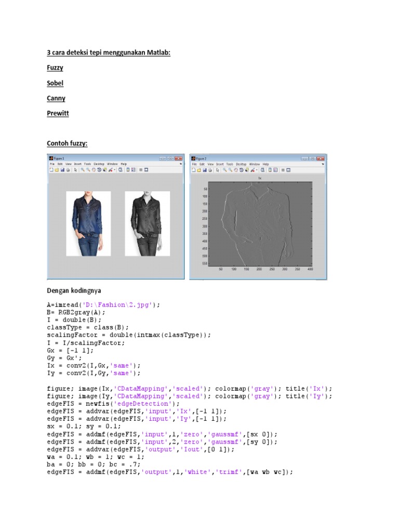
Task: Click Hide Plot Tools button in Figure 1
Action: (141, 170)
